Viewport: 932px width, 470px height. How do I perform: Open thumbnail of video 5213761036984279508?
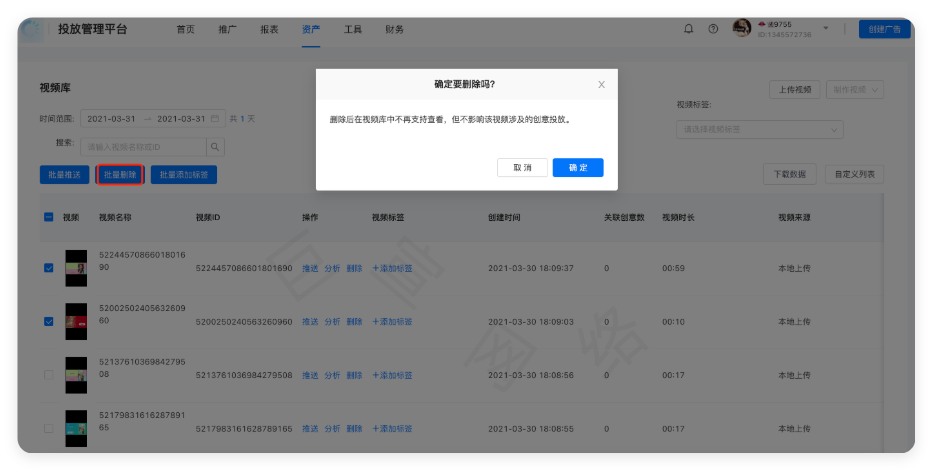76,375
